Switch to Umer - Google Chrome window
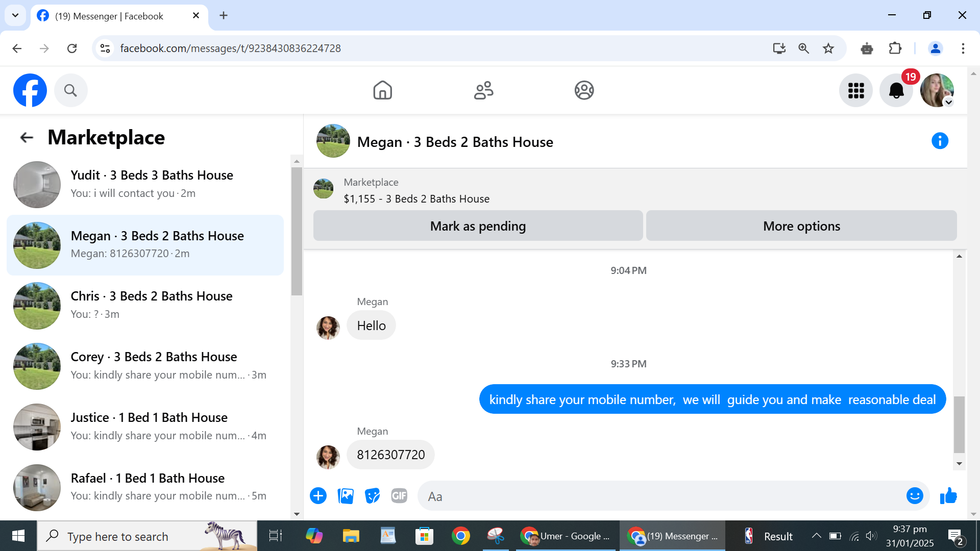The height and width of the screenshot is (551, 980). pyautogui.click(x=566, y=536)
